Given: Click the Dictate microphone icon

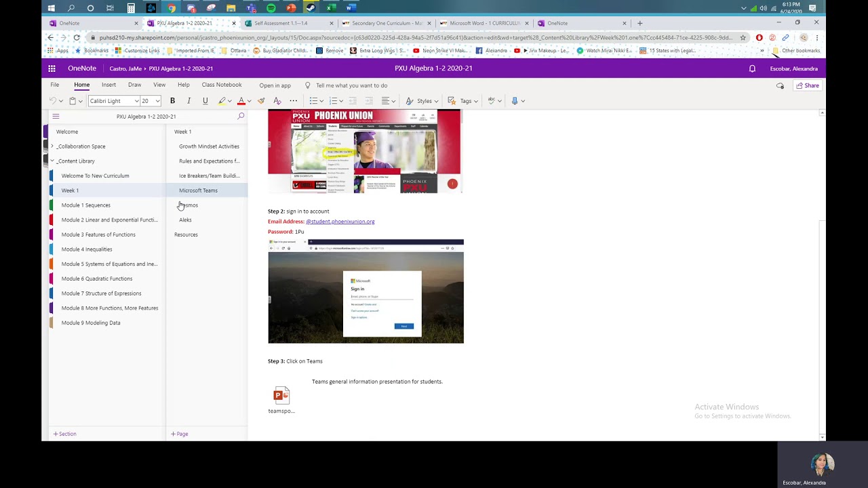Looking at the screenshot, I should tap(515, 101).
